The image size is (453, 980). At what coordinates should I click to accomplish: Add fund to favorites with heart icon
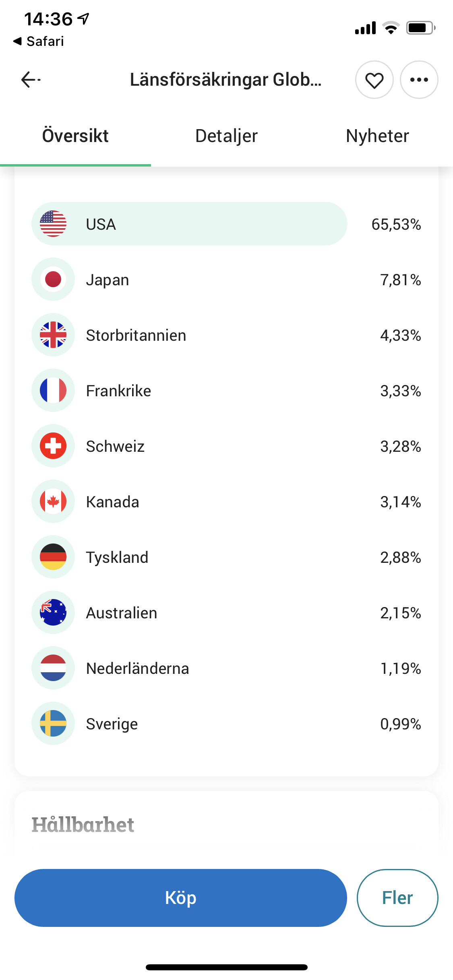click(374, 80)
